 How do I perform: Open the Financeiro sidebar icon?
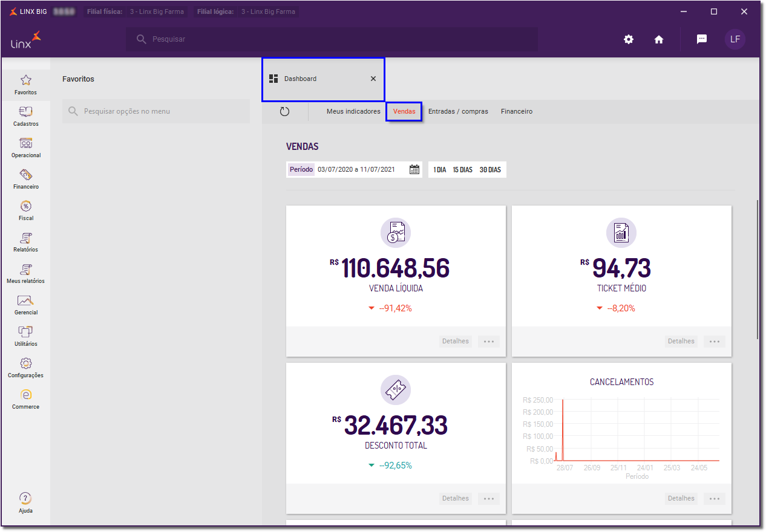(x=26, y=175)
